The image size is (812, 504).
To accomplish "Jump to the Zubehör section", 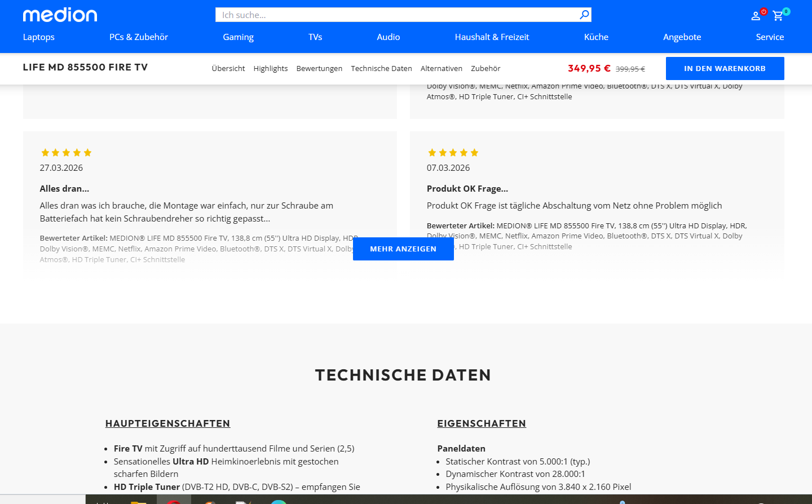I will [x=486, y=68].
